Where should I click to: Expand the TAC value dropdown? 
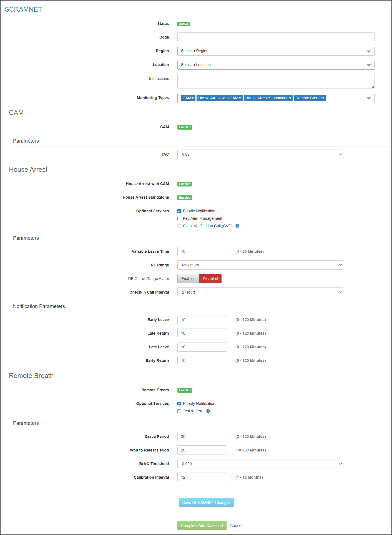coord(260,154)
